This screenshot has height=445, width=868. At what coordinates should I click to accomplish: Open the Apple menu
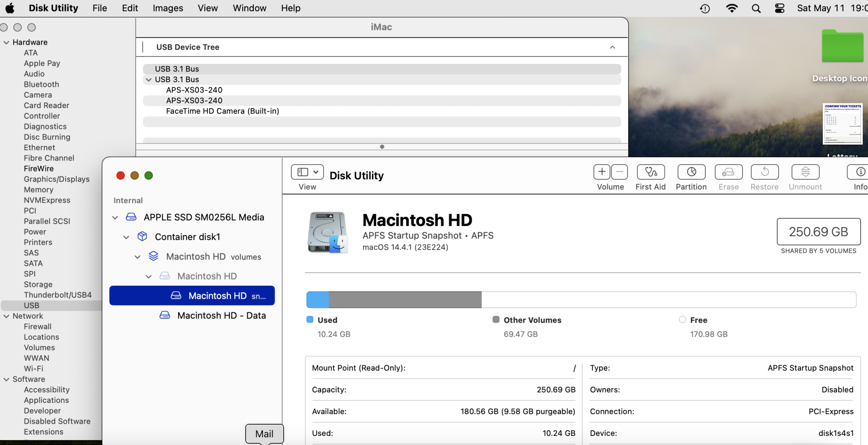tap(10, 8)
